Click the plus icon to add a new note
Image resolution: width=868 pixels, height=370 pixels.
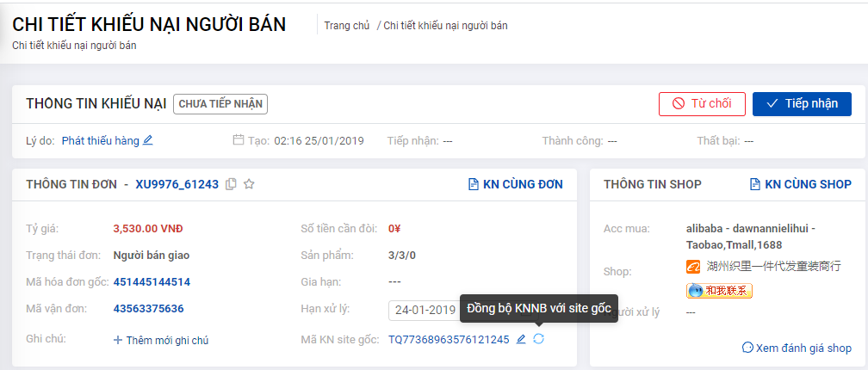(x=117, y=340)
